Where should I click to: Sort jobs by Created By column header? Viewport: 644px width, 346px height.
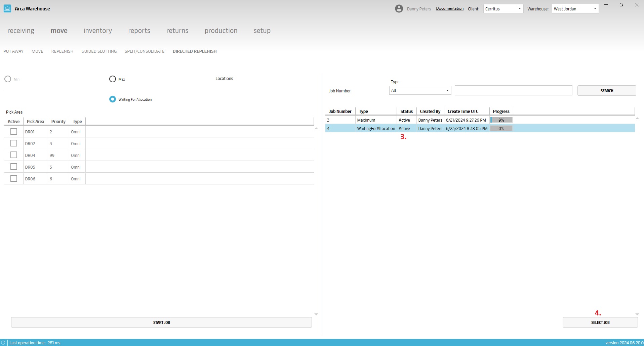430,111
